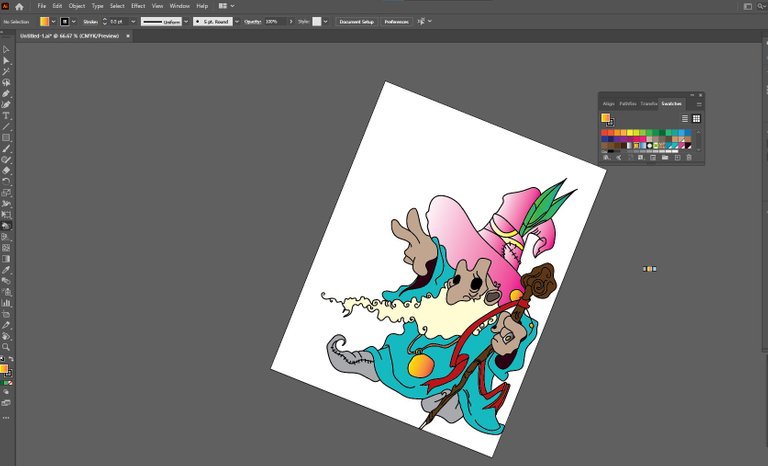Select the Blend tool

click(6, 281)
